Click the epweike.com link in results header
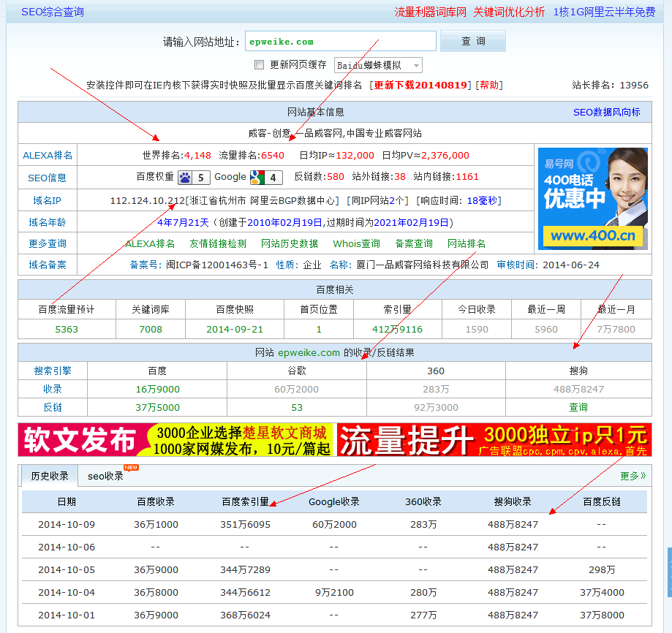 point(309,352)
